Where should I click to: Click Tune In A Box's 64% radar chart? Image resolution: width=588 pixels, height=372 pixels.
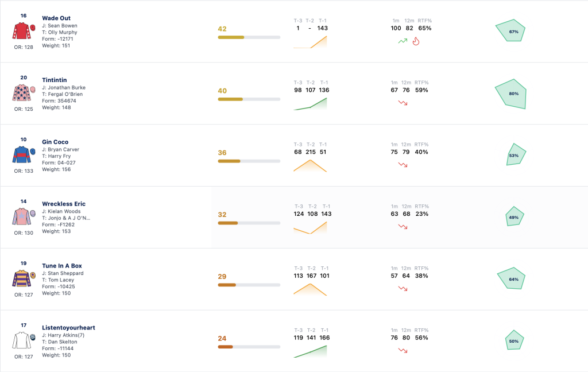click(512, 278)
